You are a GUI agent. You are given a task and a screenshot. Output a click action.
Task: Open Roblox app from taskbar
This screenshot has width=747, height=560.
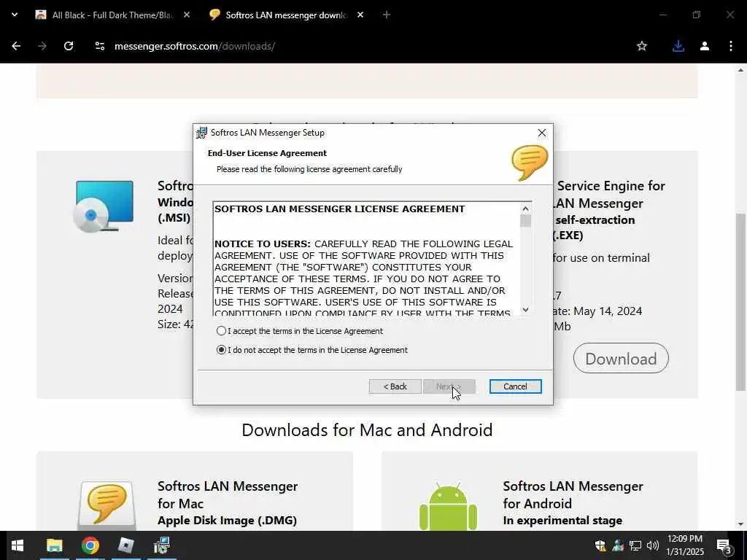[x=125, y=545]
